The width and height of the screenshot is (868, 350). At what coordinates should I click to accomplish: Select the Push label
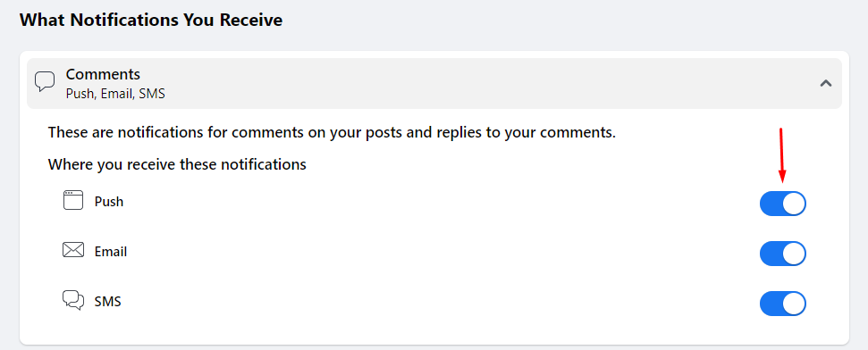coord(109,201)
